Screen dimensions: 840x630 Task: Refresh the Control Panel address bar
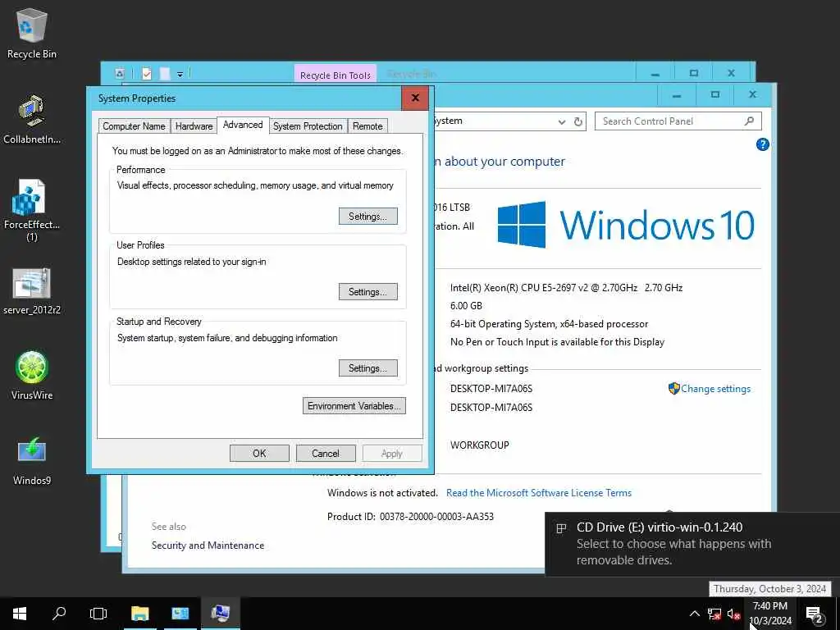578,121
